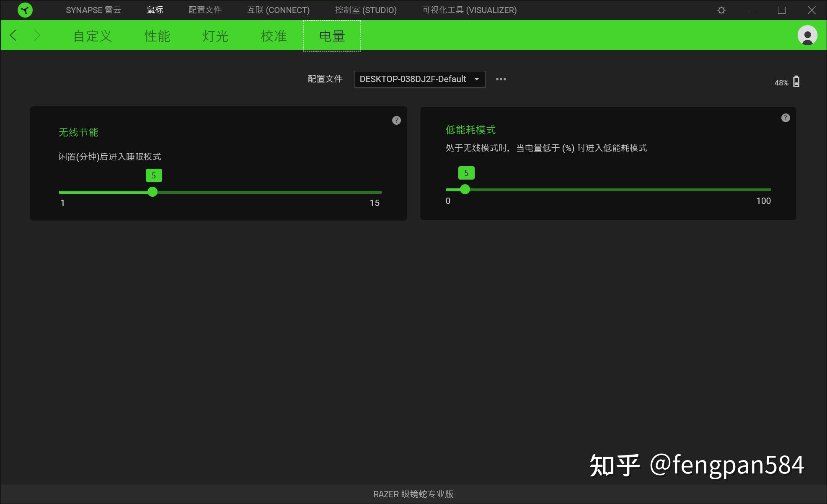
Task: Click SYNAPSE 雷云 in the top bar
Action: click(x=93, y=10)
